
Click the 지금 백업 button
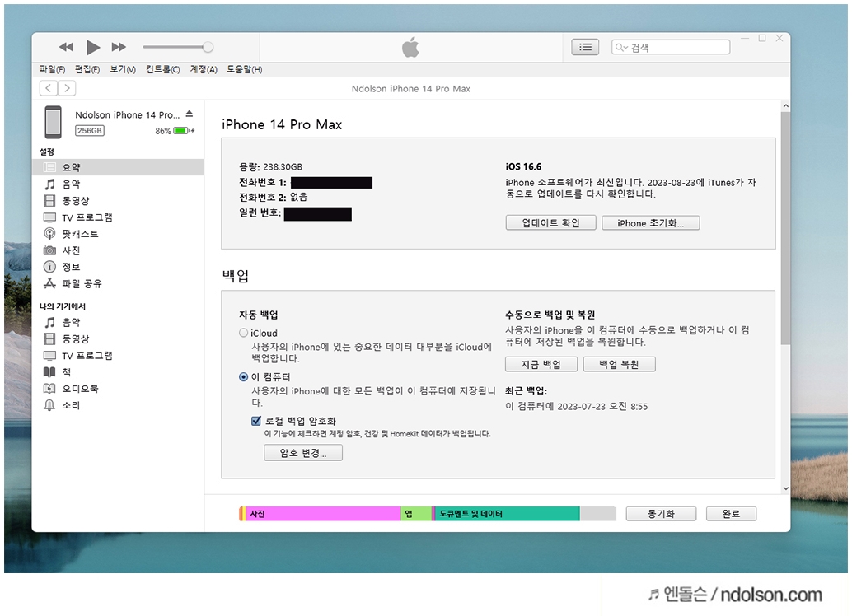[541, 364]
